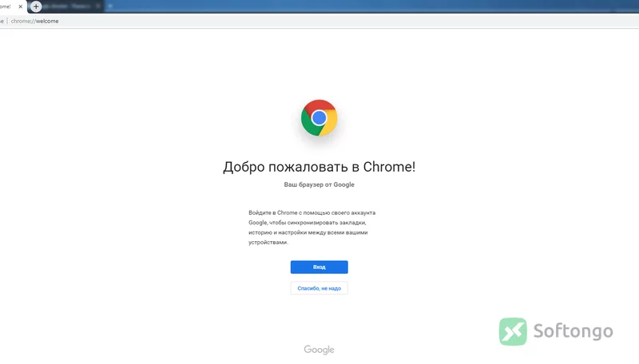Click the Google wordmark at page bottom
Viewport: 639px width, 364px height.
click(x=319, y=350)
